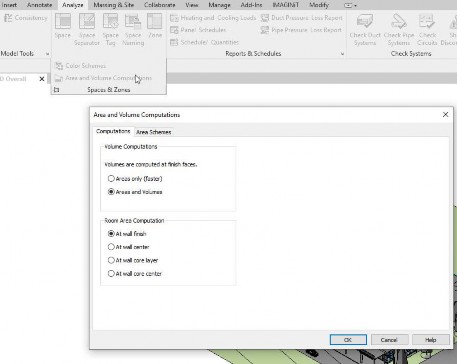
Task: Open Area and Volume Computations entry
Action: (103, 78)
